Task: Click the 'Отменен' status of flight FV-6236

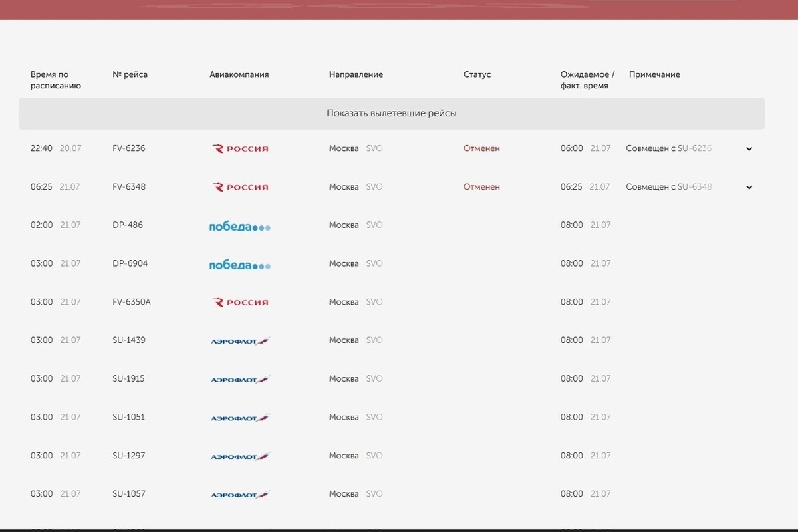Action: click(481, 148)
